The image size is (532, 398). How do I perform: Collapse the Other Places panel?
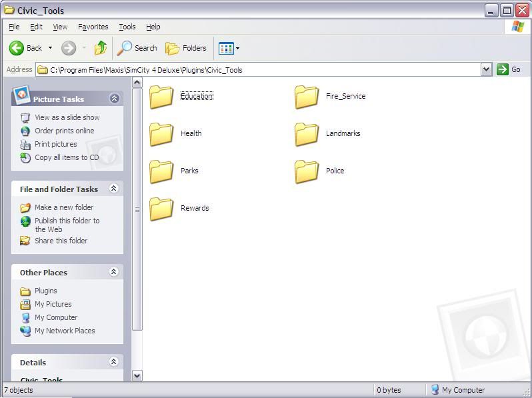tap(113, 272)
